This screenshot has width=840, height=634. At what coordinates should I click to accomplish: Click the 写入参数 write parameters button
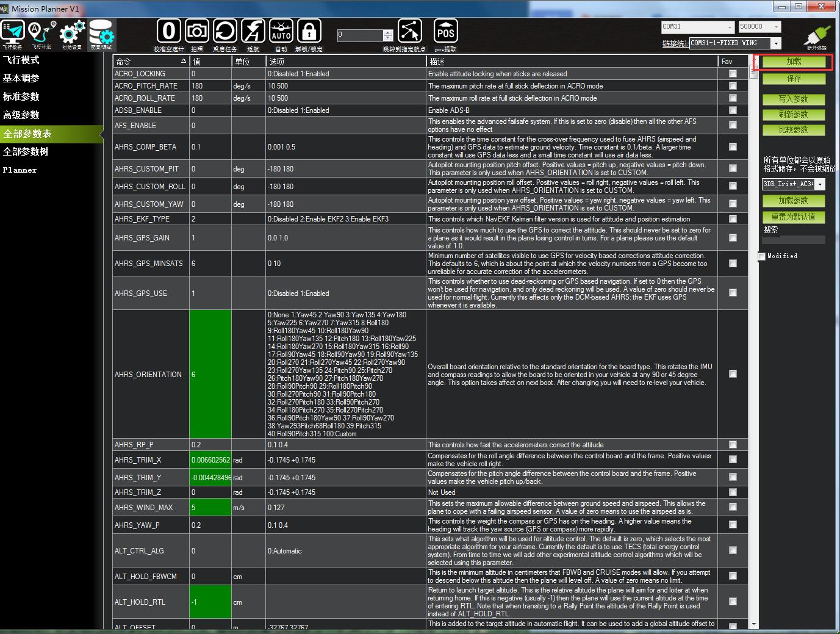[793, 99]
